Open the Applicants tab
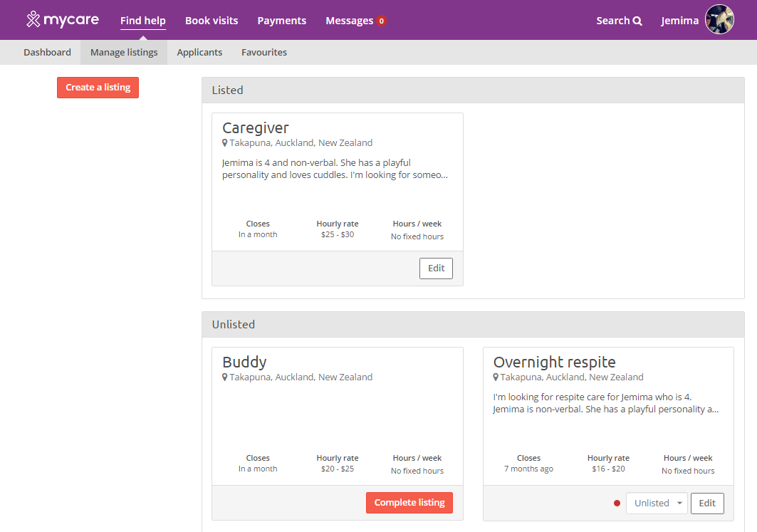The height and width of the screenshot is (532, 757). tap(199, 52)
